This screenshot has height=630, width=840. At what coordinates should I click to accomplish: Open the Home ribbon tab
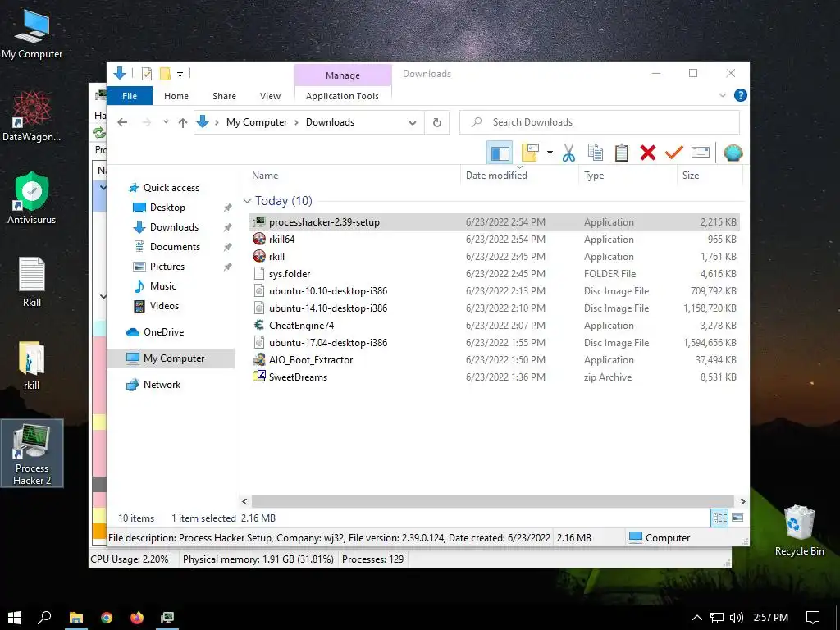click(176, 96)
